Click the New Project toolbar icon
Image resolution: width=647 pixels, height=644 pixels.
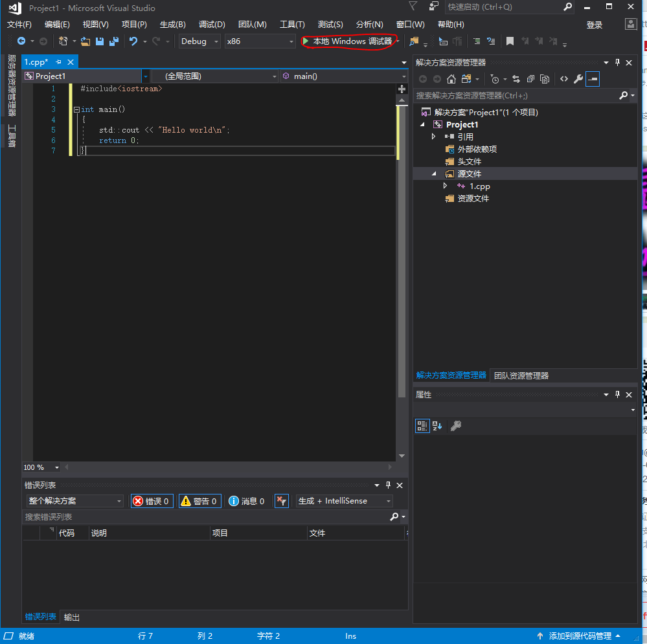63,41
